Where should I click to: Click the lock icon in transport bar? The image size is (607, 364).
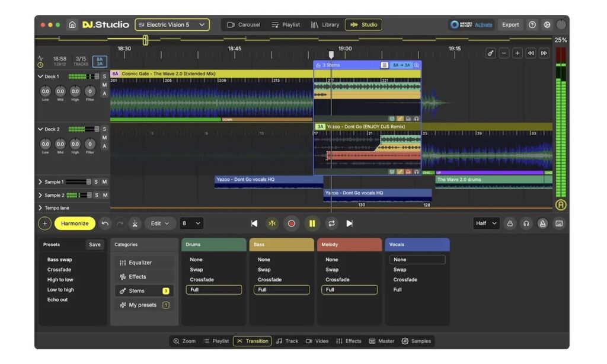pyautogui.click(x=510, y=223)
